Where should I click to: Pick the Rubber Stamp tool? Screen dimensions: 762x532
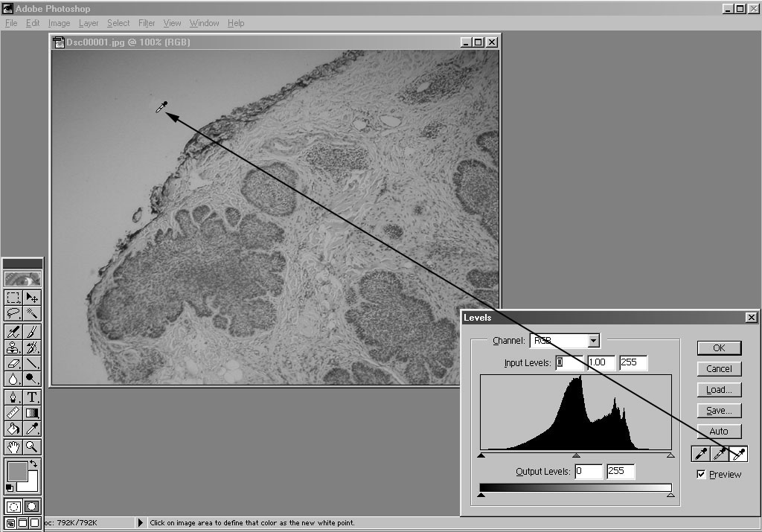point(13,347)
